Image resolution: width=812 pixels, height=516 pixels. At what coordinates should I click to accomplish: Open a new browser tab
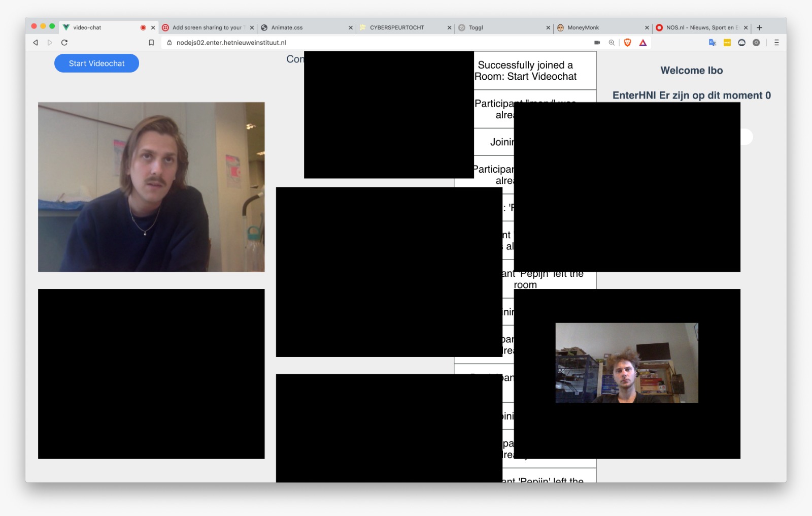(x=760, y=27)
